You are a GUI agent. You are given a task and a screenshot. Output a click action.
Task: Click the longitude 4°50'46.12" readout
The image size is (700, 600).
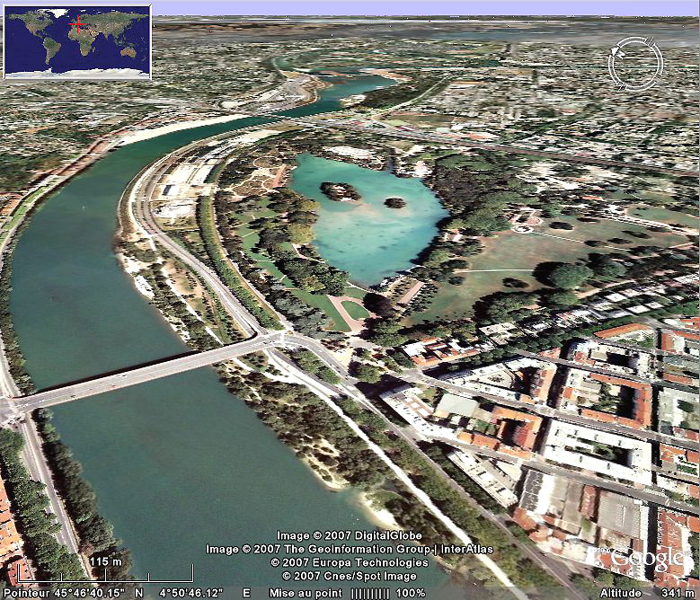click(x=192, y=593)
